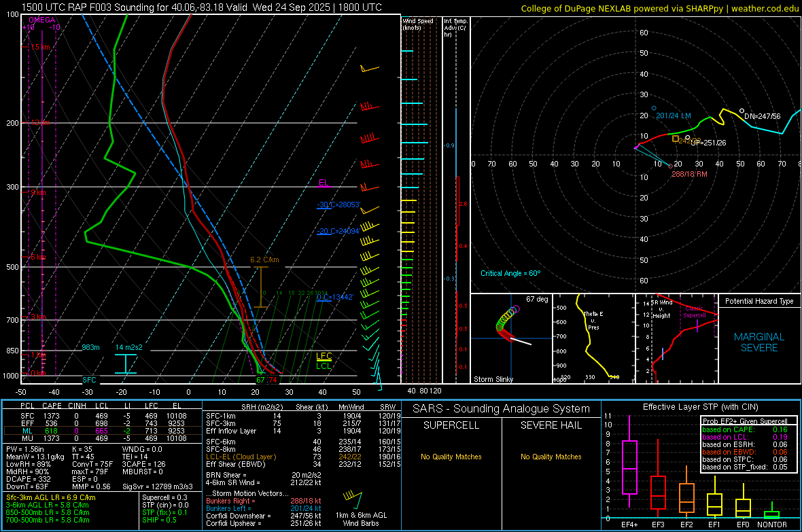
Task: Select the ML parcel row in table
Action: pos(103,431)
